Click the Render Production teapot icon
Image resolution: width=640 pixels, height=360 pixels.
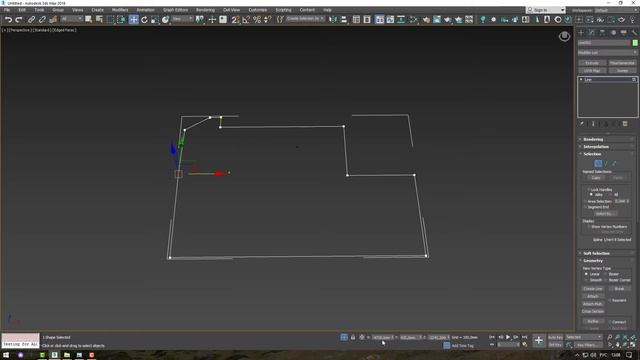pyautogui.click(x=458, y=20)
